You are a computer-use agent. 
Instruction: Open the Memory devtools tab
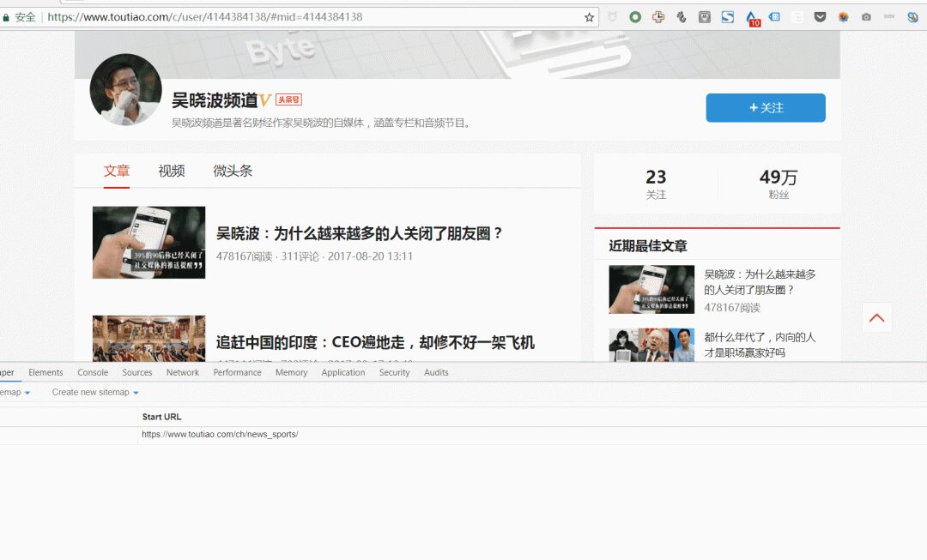(292, 372)
